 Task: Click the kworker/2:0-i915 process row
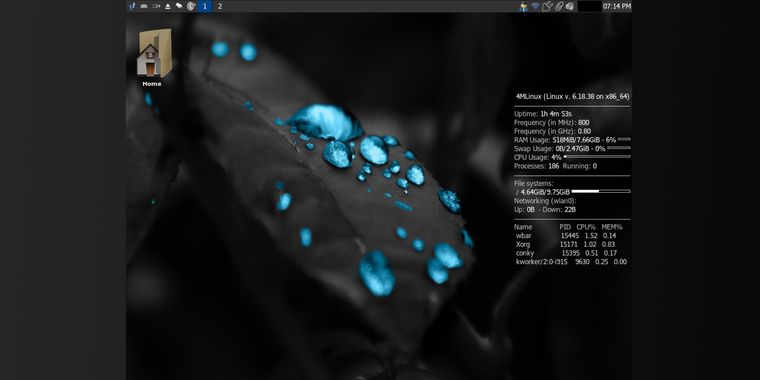[571, 262]
